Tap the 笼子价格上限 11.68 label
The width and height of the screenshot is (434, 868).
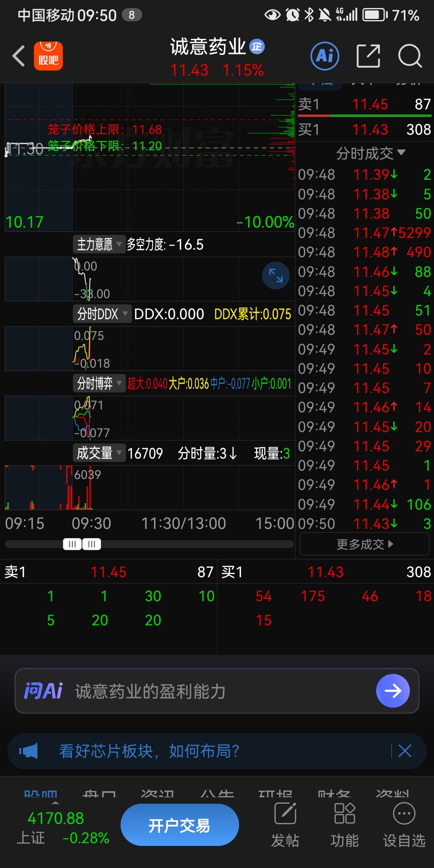pos(104,129)
